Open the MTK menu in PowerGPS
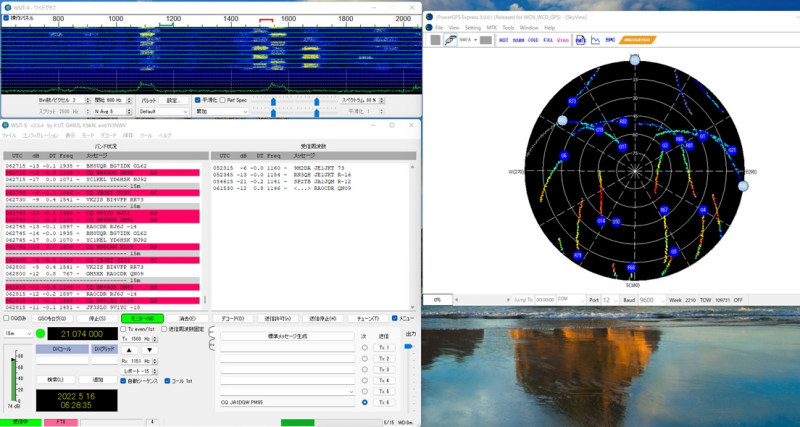 tap(491, 28)
